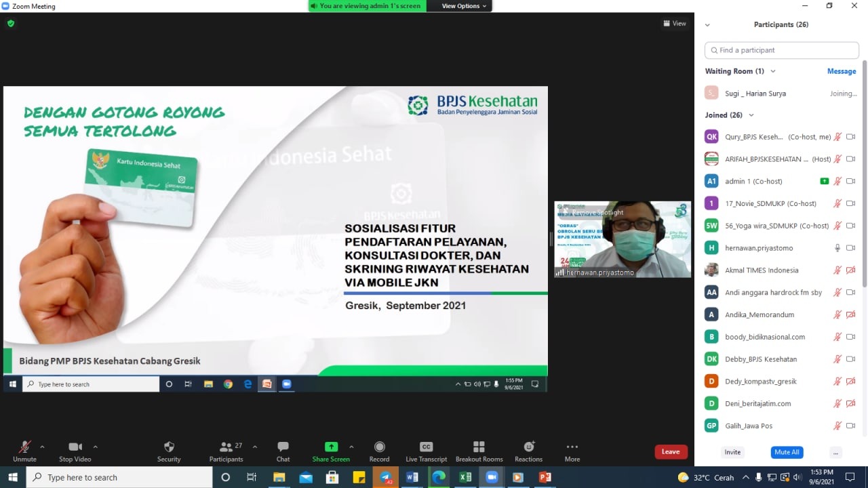The height and width of the screenshot is (488, 868).
Task: Open the View menu in the video area
Action: pos(674,23)
